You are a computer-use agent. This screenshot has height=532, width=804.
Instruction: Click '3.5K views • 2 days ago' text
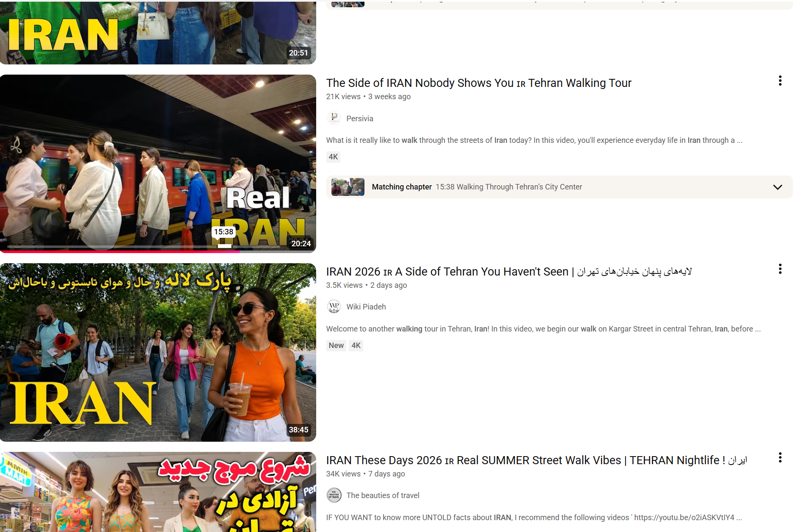coord(367,285)
